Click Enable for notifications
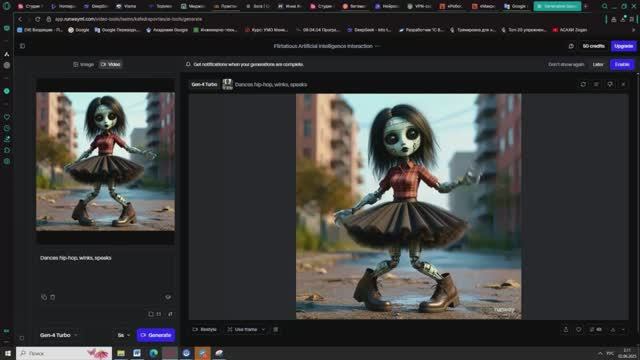 click(x=622, y=64)
